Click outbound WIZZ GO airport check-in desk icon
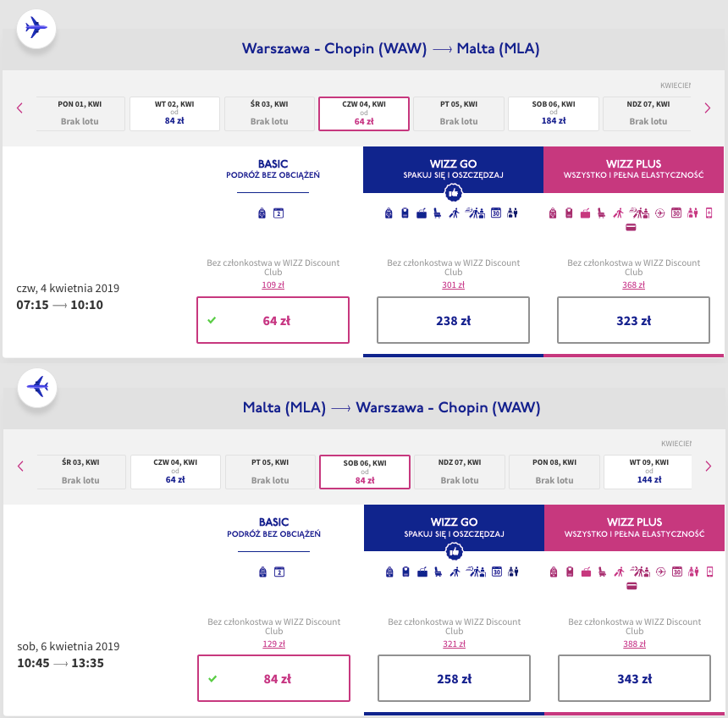728x718 pixels. 476,213
